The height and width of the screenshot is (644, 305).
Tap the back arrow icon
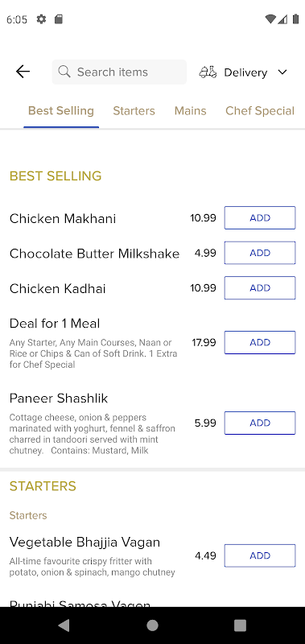tap(23, 72)
